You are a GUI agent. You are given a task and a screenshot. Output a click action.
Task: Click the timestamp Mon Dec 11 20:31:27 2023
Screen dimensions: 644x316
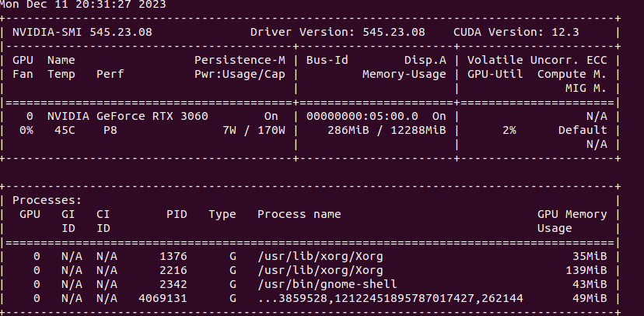pyautogui.click(x=82, y=3)
